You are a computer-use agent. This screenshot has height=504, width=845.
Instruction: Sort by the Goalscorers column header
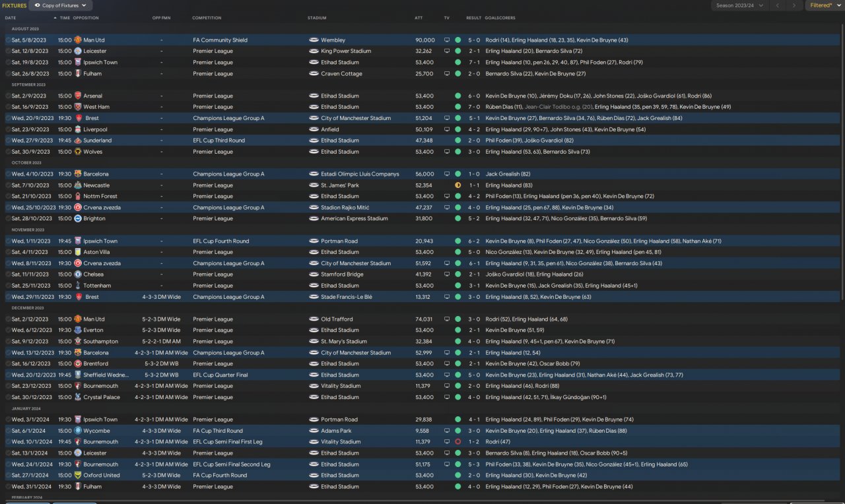coord(500,18)
